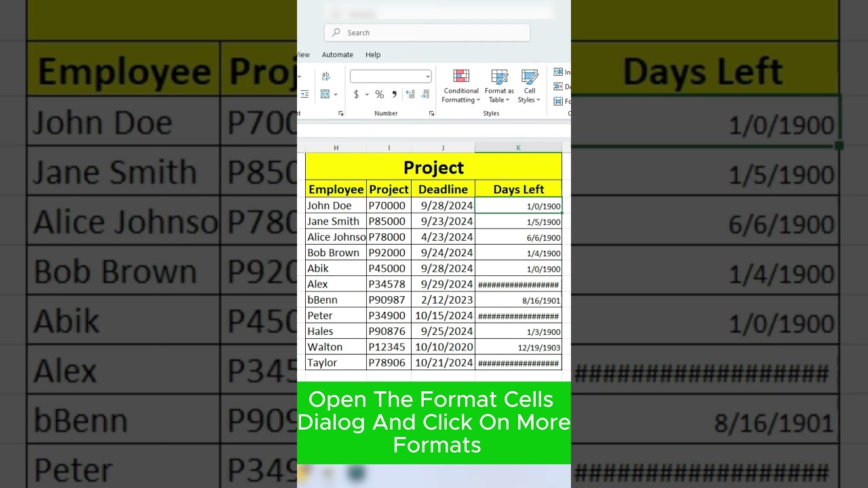Click the Comma Style icon
Image resolution: width=868 pixels, height=488 pixels.
394,94
